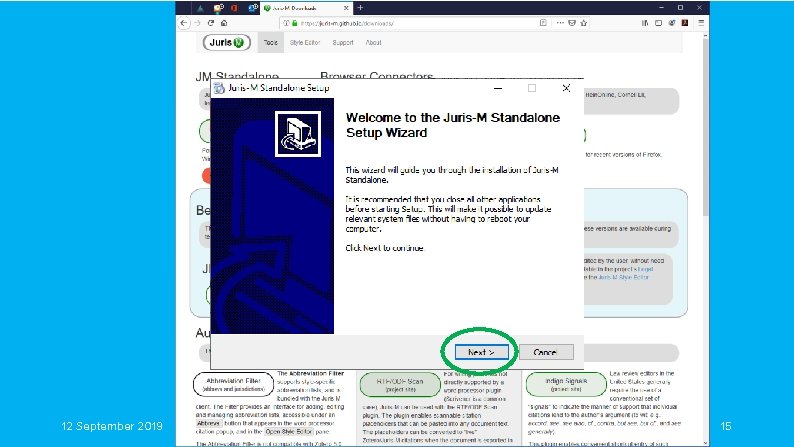
Task: Switch to the fourth pinned blue tab
Action: [x=253, y=8]
